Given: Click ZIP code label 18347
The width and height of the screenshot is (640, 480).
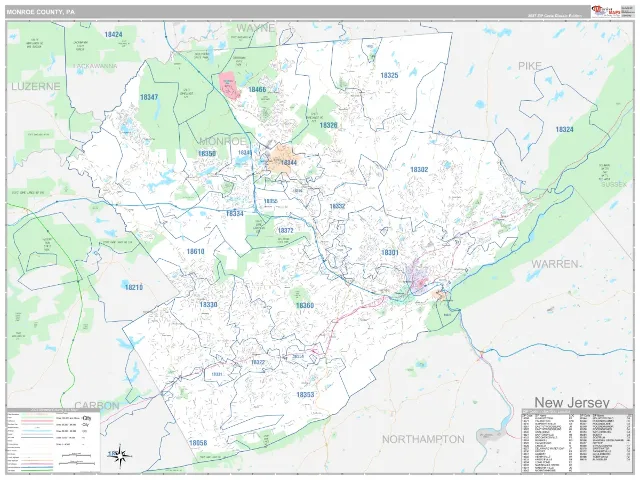Looking at the screenshot, I should [149, 97].
